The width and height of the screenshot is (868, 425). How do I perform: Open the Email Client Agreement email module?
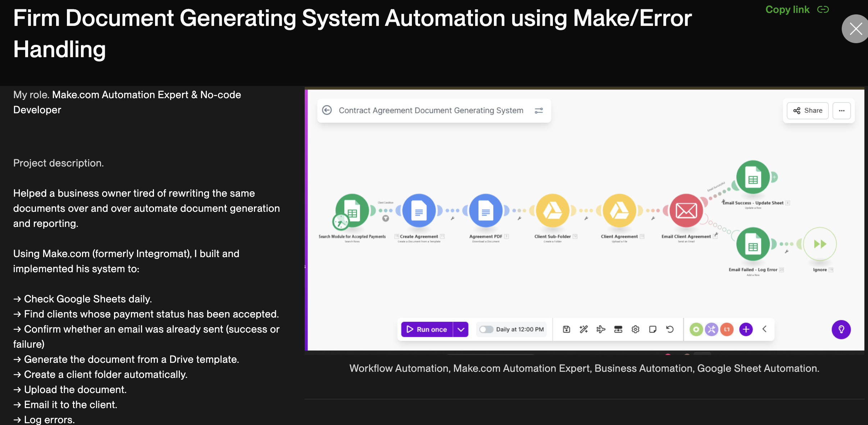[686, 210]
